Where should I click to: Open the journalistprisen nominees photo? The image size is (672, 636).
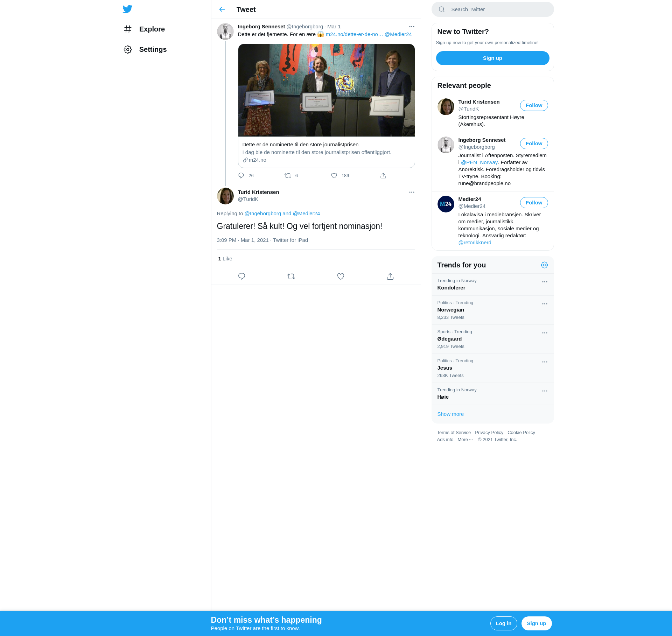point(326,90)
